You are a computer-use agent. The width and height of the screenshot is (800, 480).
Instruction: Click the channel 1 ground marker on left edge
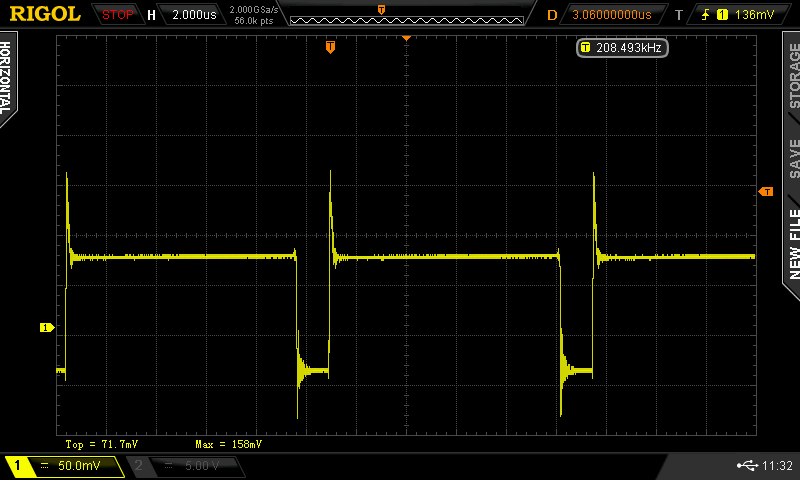pyautogui.click(x=45, y=327)
